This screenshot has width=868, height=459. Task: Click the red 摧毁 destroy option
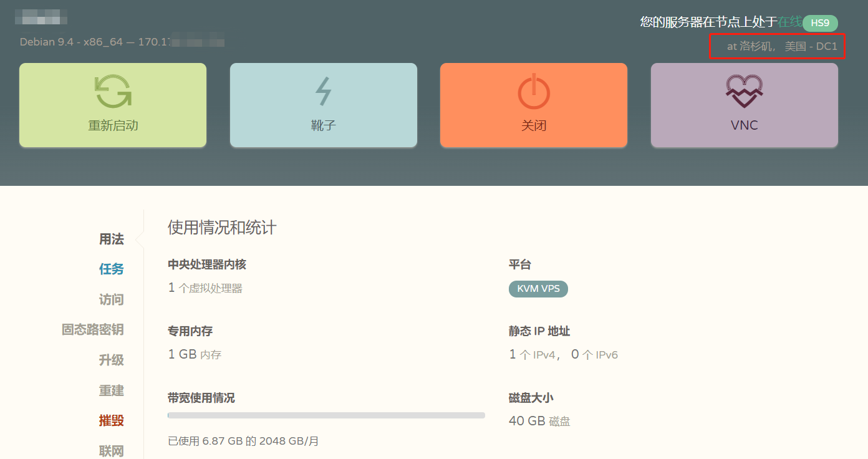coord(112,420)
